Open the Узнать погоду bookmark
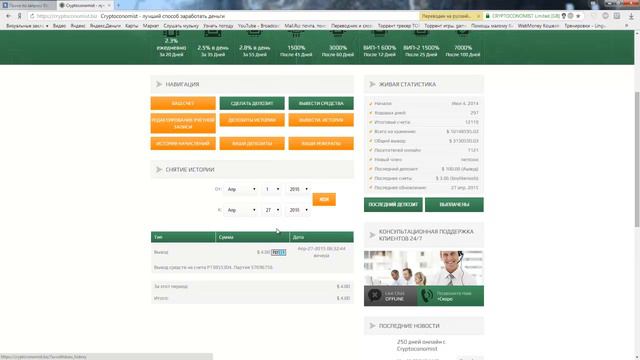 click(218, 26)
